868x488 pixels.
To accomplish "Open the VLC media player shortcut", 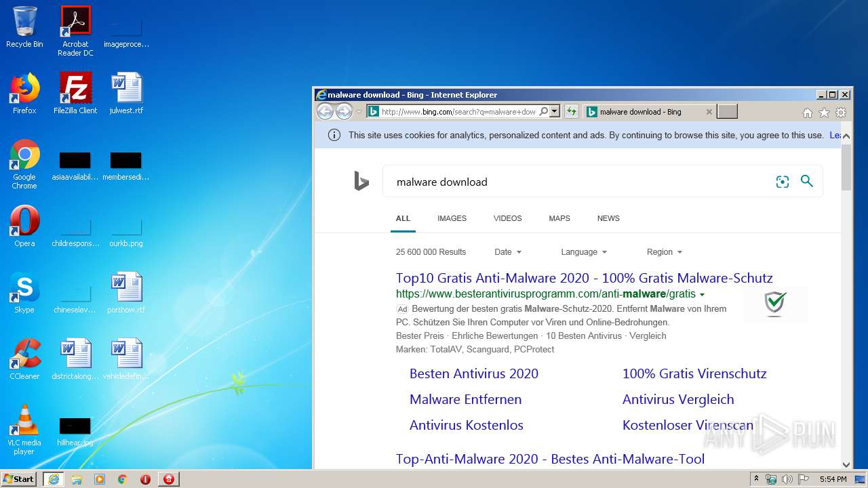I will coord(24,430).
